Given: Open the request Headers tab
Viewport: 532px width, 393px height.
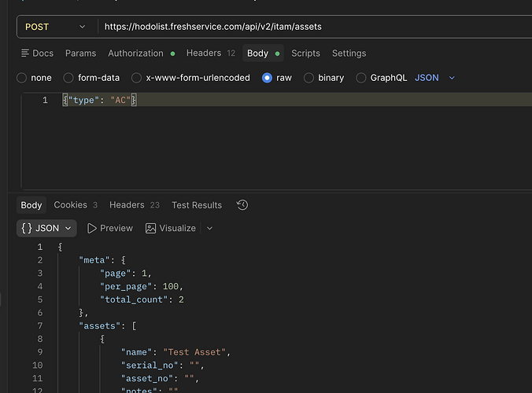Looking at the screenshot, I should pos(211,53).
